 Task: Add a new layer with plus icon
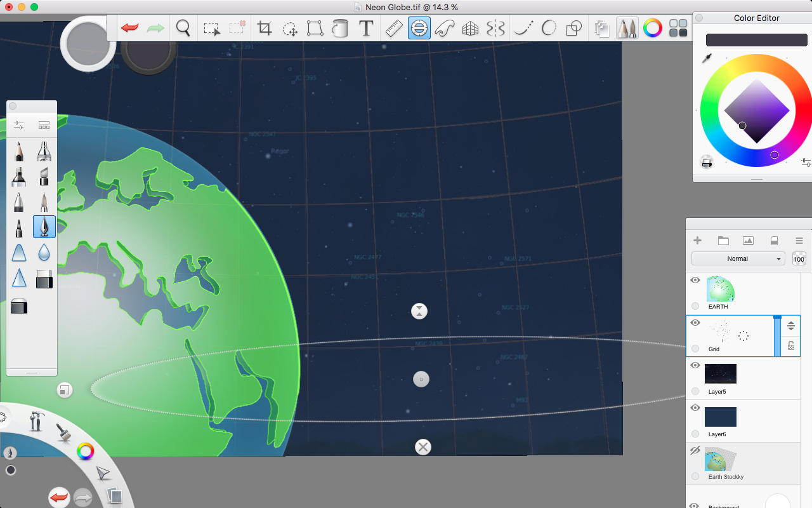pyautogui.click(x=697, y=241)
